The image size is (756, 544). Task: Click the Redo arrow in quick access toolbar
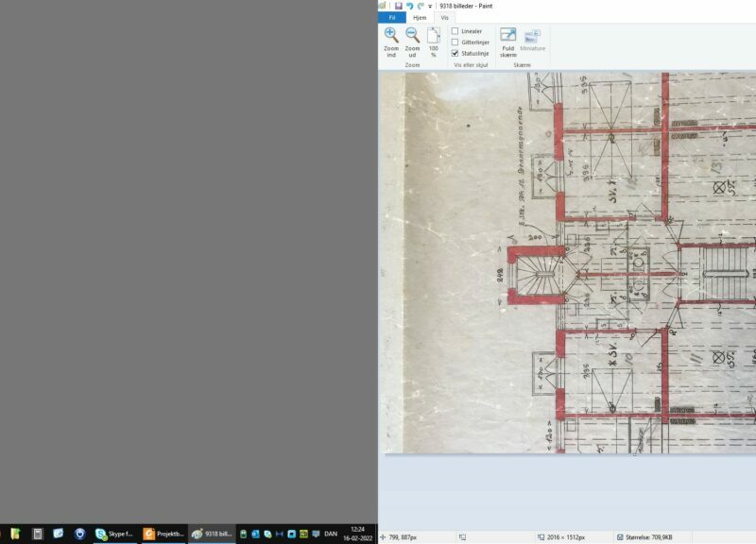click(x=421, y=6)
